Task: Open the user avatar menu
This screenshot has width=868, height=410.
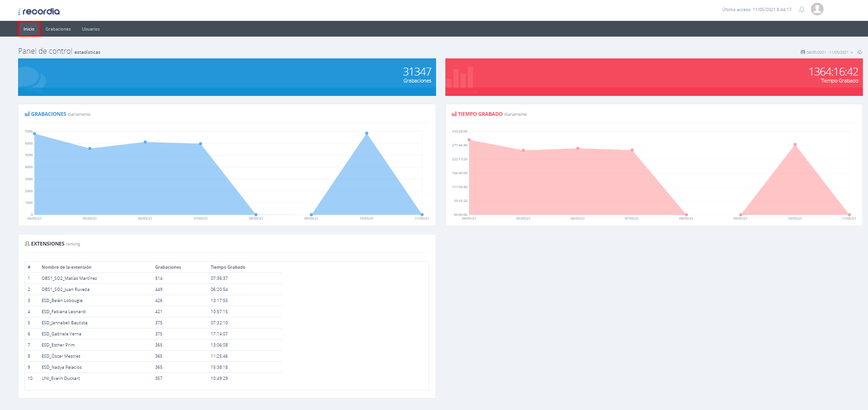Action: click(817, 9)
